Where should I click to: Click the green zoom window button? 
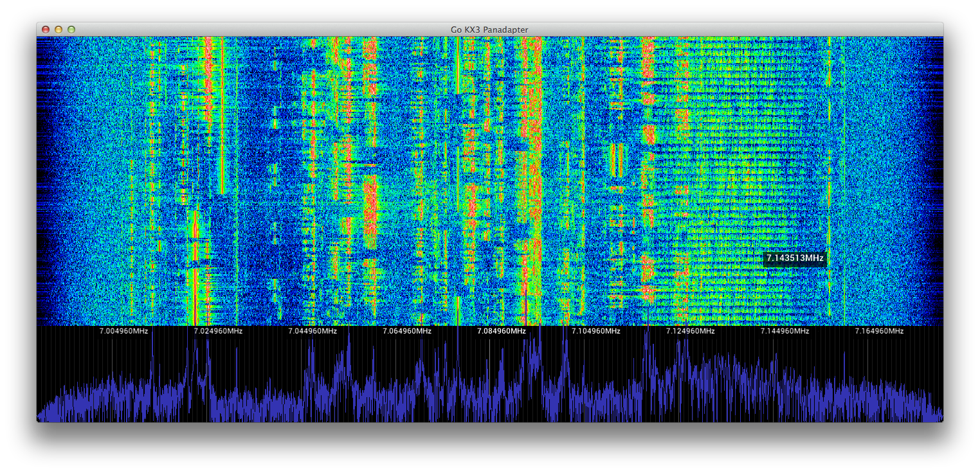(71, 30)
